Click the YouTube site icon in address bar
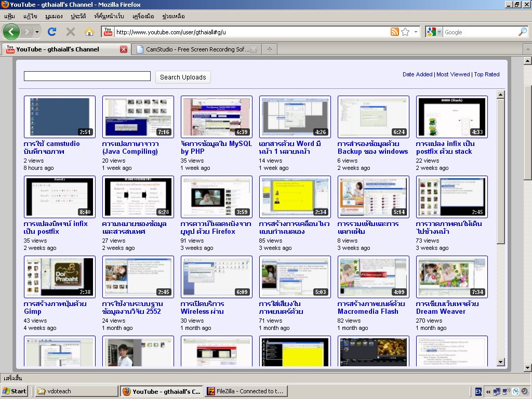 click(x=108, y=32)
